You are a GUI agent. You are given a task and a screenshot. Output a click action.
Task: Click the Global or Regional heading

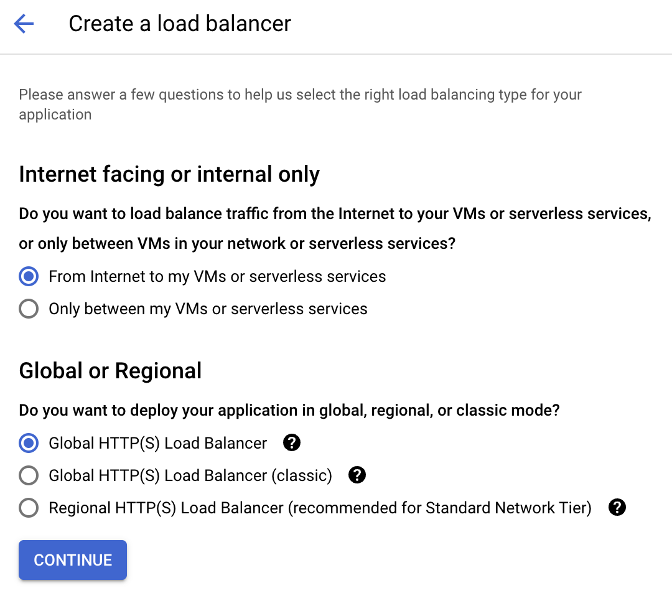click(x=110, y=371)
